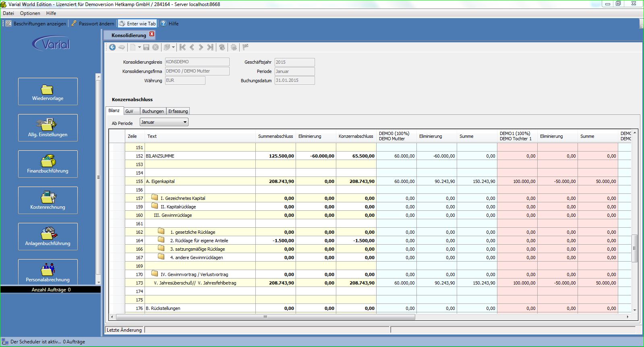Open Finanzbuchführung module
This screenshot has height=347, width=644.
click(48, 164)
